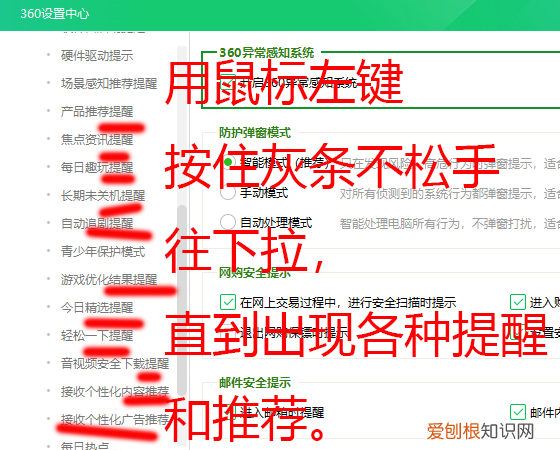Toggle 开启360异常感知系统 checkbox

pyautogui.click(x=228, y=82)
